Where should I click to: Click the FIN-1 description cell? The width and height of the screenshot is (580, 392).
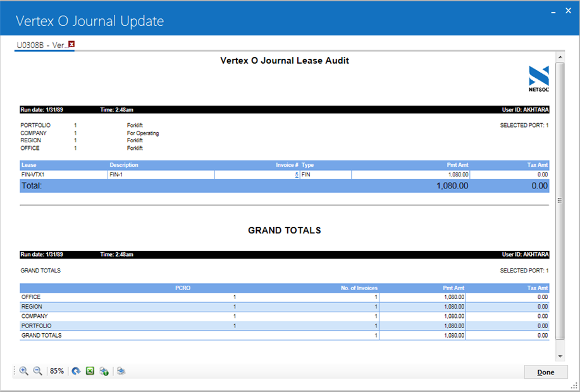click(x=161, y=175)
